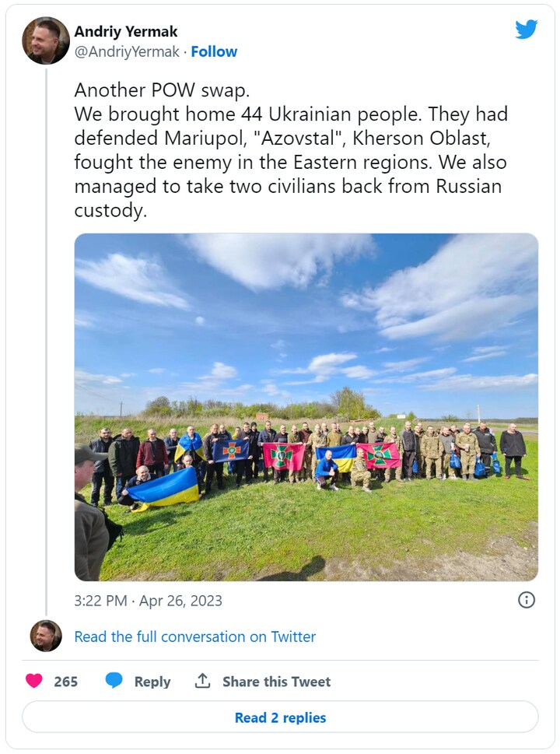
Task: Like the tweet with the heart icon
Action: (x=34, y=681)
